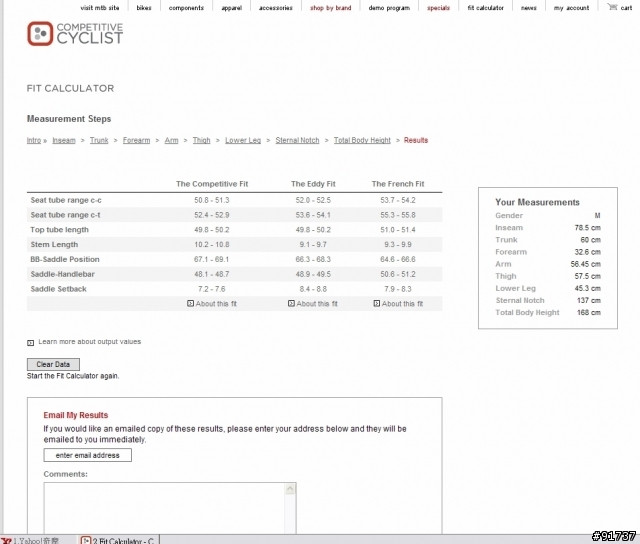Viewport: 640px width, 544px height.
Task: Go to the Trunk measurement step
Action: pos(99,140)
